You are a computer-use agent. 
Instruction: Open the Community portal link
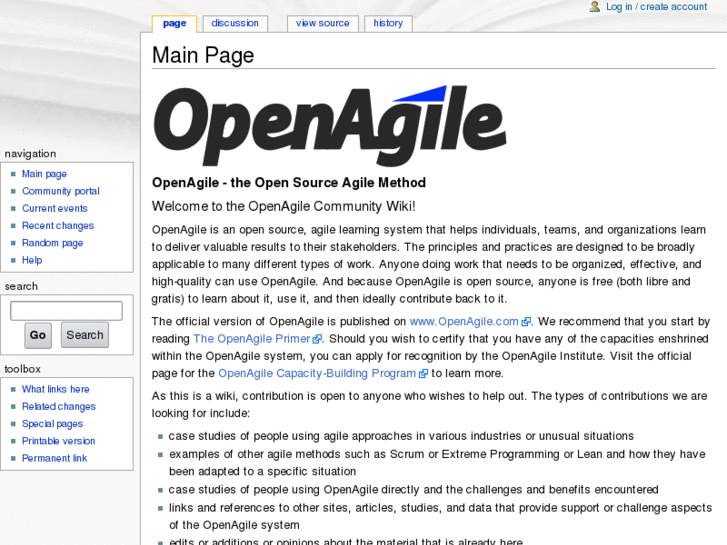pyautogui.click(x=61, y=191)
